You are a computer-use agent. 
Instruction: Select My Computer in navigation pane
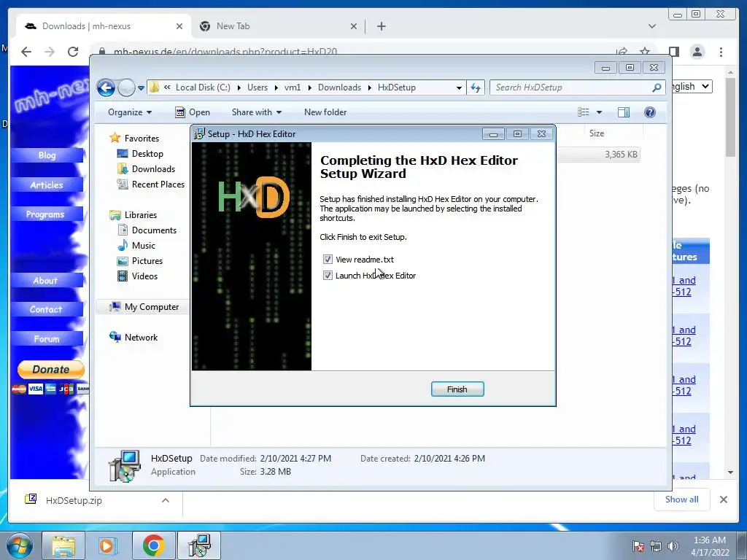(x=152, y=307)
